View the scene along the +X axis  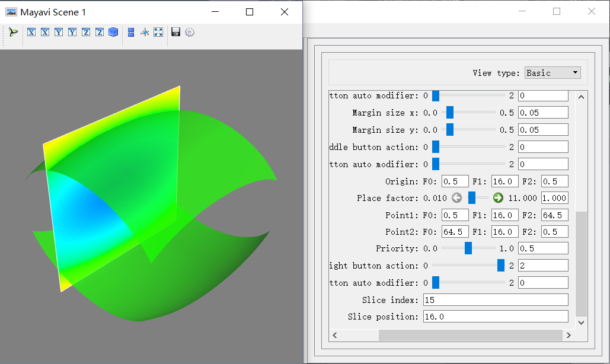click(x=31, y=32)
